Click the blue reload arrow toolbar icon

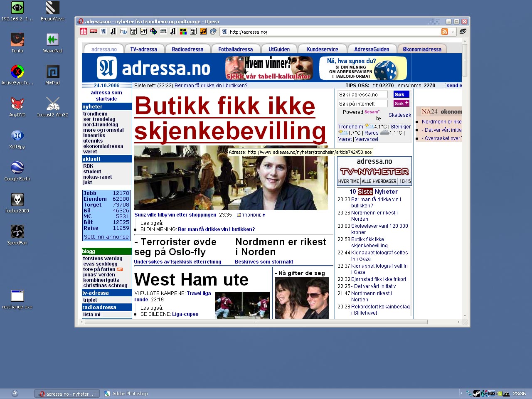click(213, 31)
